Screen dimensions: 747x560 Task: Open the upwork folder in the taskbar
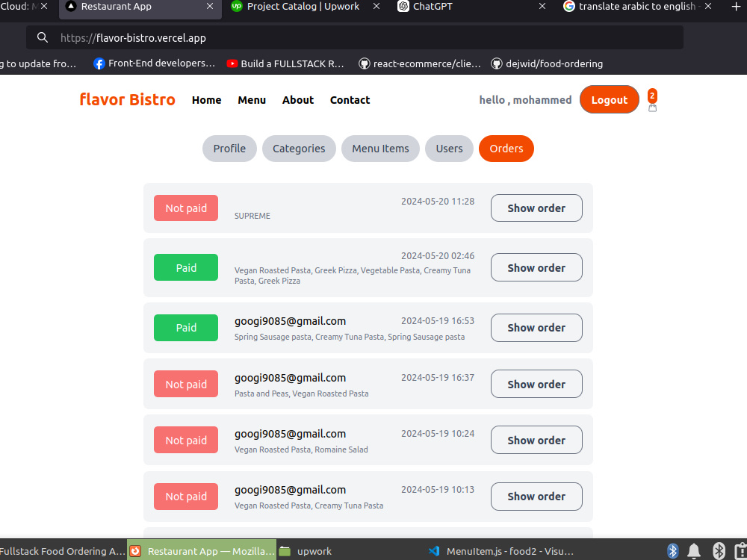coord(305,551)
